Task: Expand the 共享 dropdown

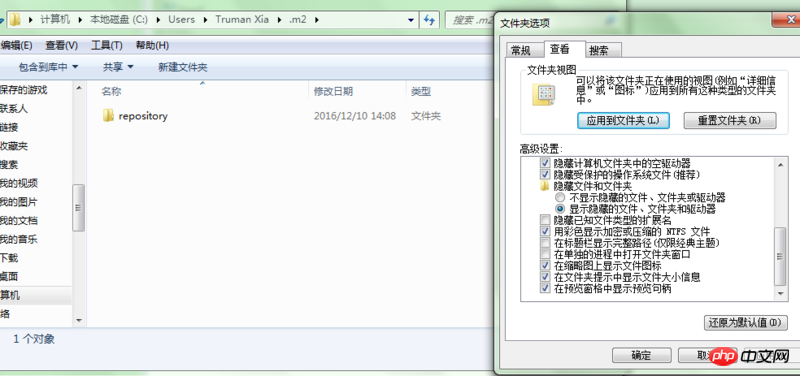Action: [130, 67]
